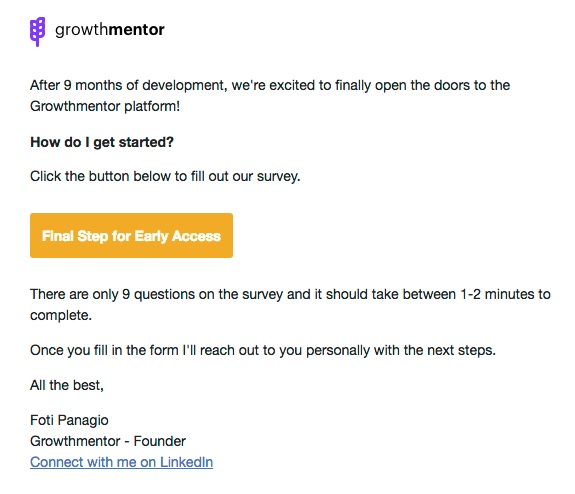Click the 'Click the button below' instruction line
Viewport: 575px width, 494px height.
[x=165, y=176]
